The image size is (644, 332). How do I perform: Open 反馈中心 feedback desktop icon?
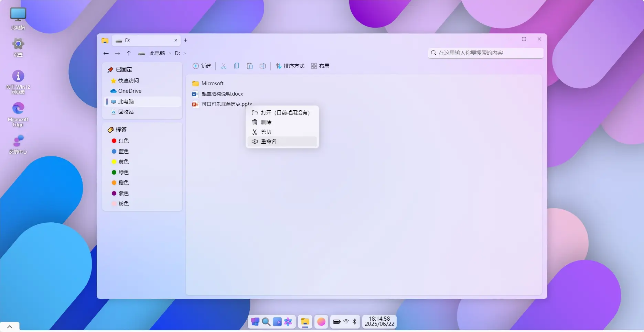pyautogui.click(x=18, y=144)
